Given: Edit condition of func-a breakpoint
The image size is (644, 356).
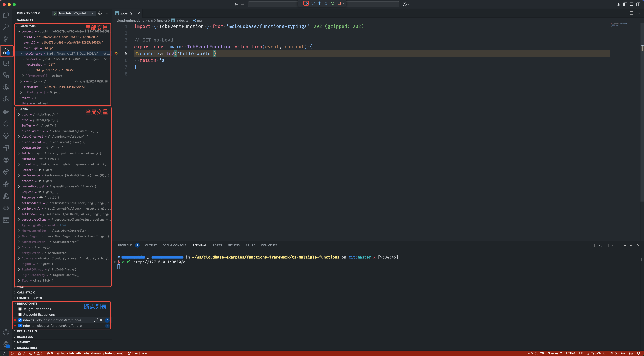Looking at the screenshot, I should point(96,320).
